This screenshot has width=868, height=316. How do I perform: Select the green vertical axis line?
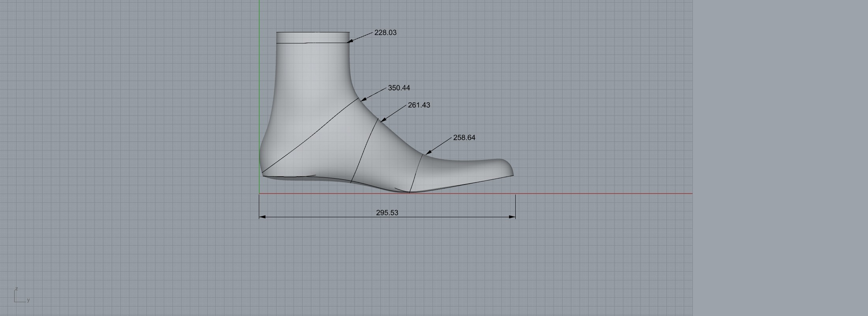click(x=259, y=79)
